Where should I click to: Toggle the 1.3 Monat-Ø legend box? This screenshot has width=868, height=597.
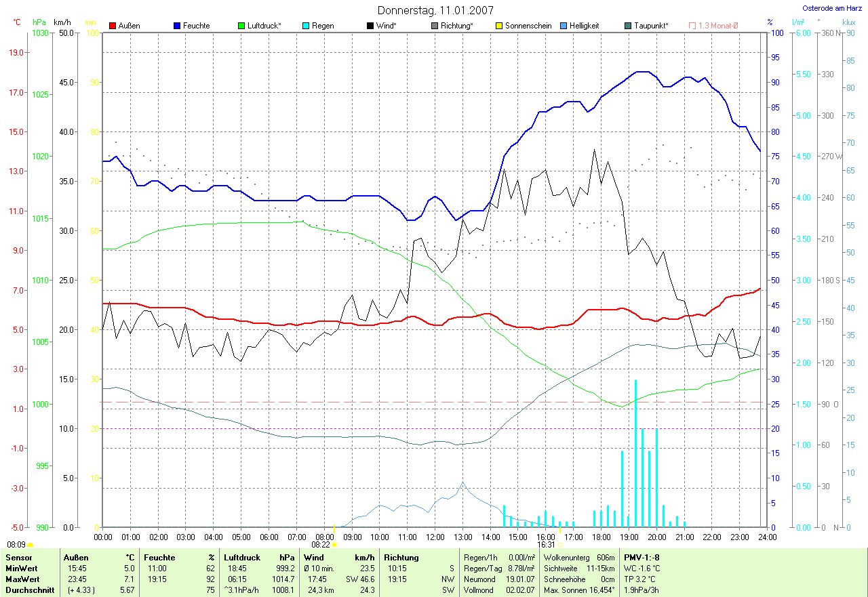click(x=692, y=26)
